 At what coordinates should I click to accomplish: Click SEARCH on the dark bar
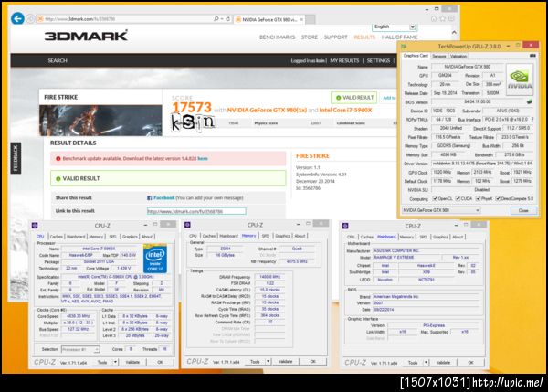coord(58,61)
